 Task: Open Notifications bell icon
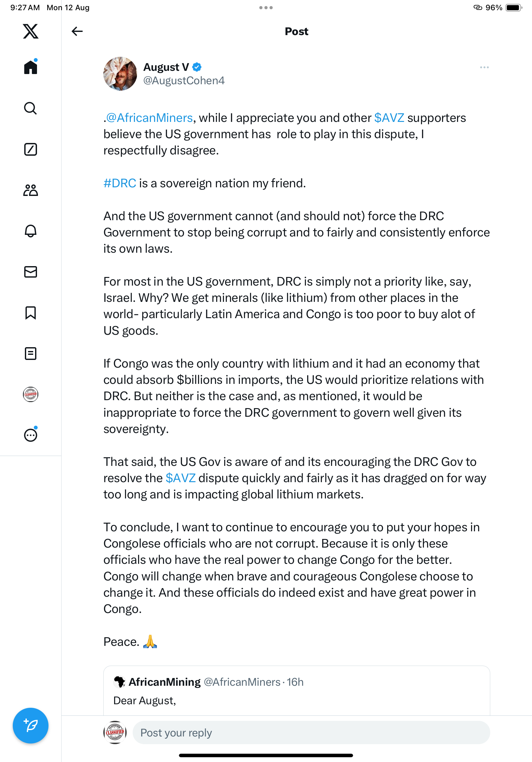coord(31,231)
